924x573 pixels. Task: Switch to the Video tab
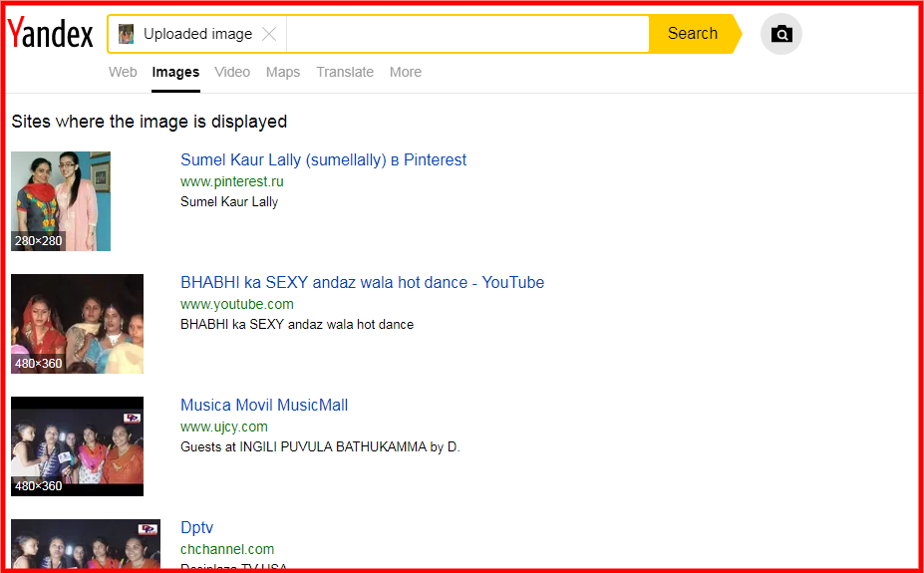[232, 72]
